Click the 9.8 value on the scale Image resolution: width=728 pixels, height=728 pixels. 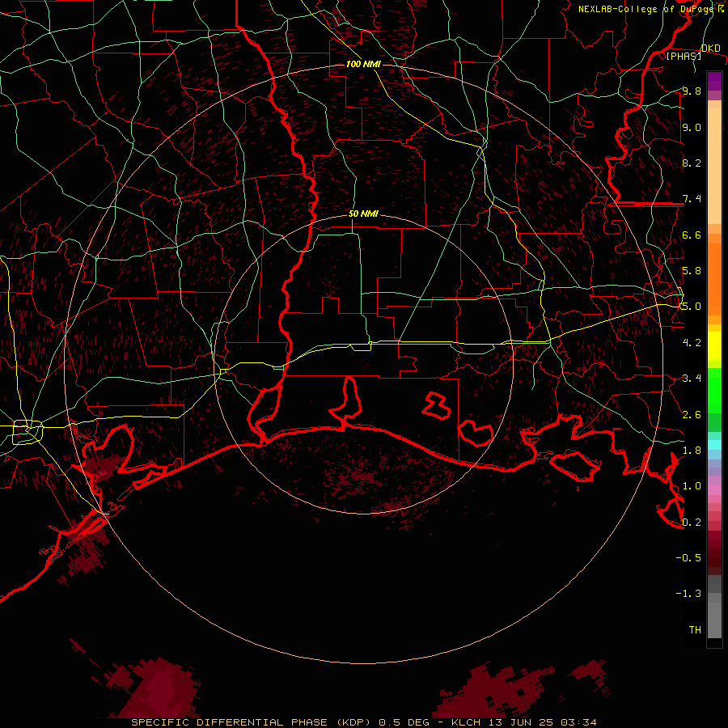coord(692,91)
